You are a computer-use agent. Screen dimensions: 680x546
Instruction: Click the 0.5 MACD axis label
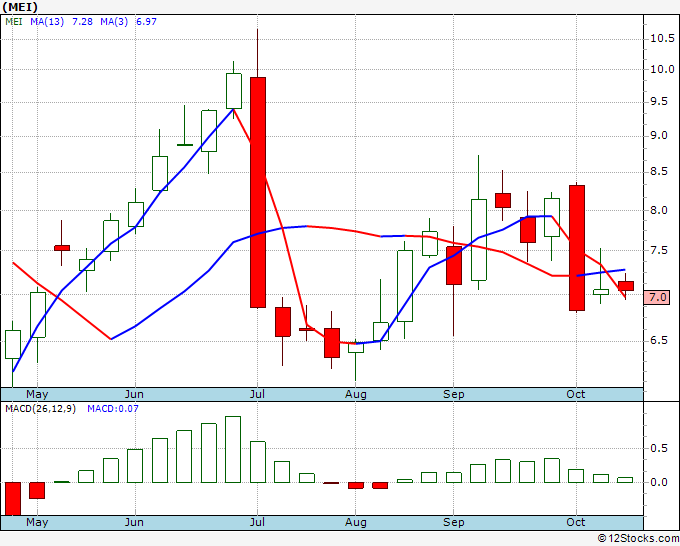pyautogui.click(x=659, y=448)
